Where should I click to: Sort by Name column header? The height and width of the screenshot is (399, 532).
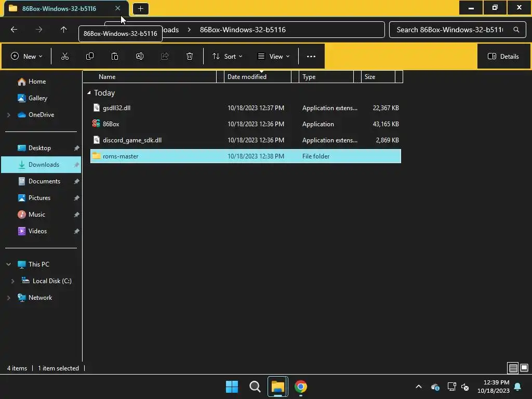coord(107,77)
